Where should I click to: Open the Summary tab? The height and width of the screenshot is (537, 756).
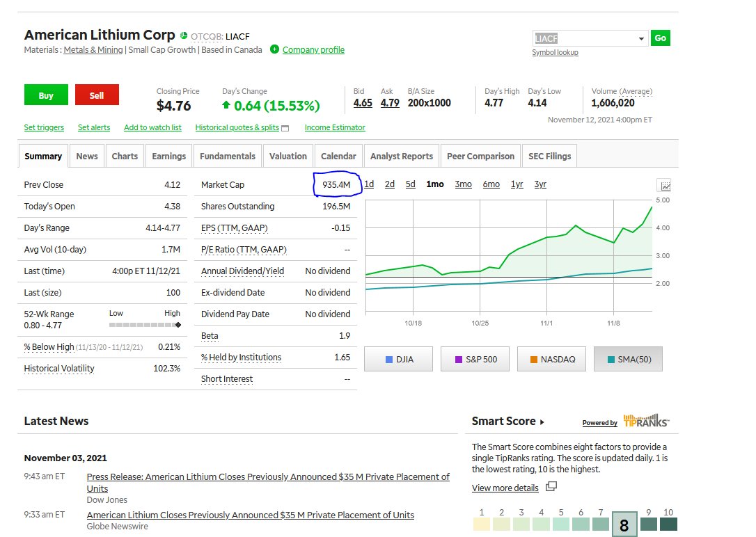(x=43, y=156)
